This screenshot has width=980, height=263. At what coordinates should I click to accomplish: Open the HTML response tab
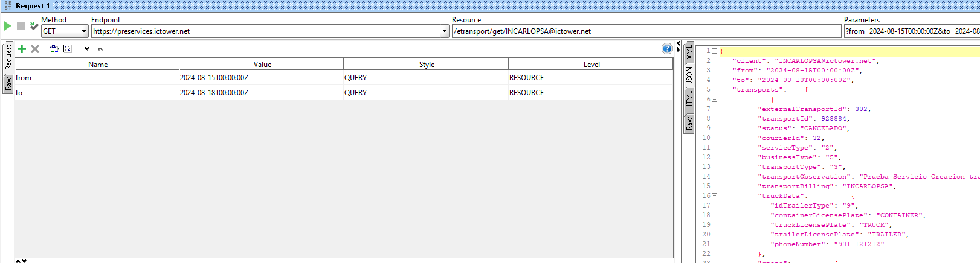coord(689,100)
